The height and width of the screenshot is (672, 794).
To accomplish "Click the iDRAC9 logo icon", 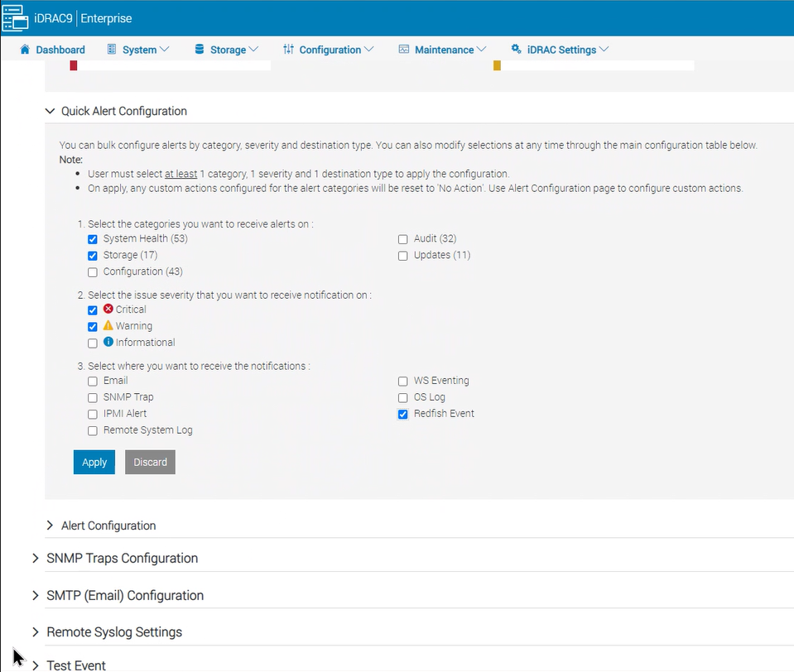I will tap(14, 17).
